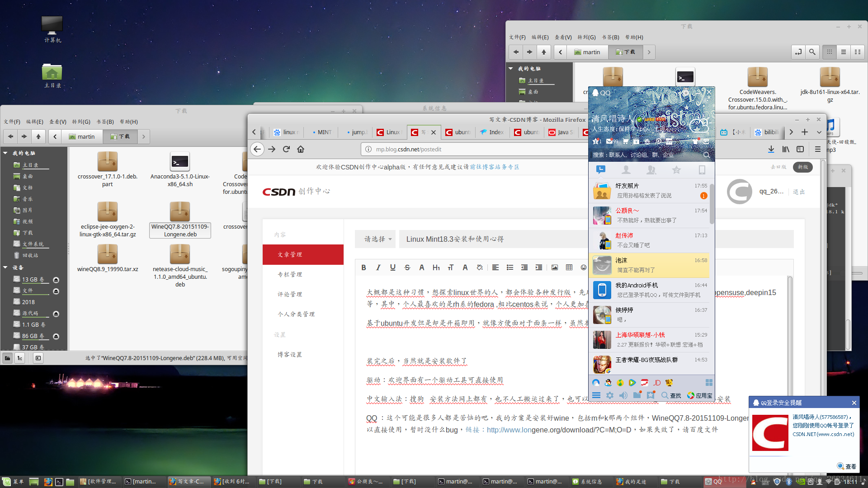Underline text via the editor's U icon
The image size is (868, 488).
coord(393,267)
